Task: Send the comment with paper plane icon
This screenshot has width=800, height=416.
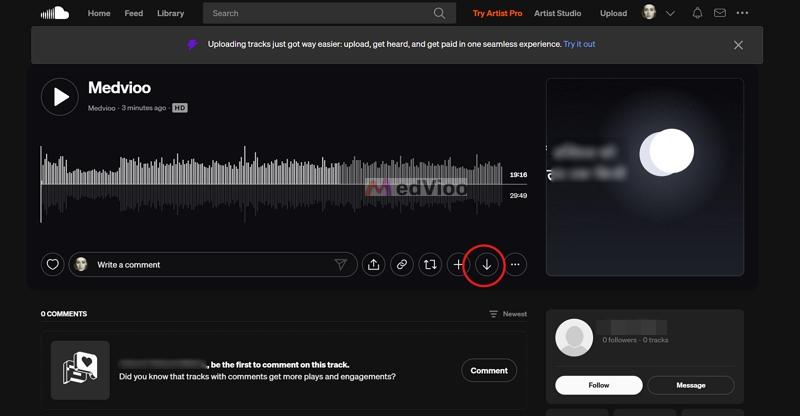Action: point(340,264)
